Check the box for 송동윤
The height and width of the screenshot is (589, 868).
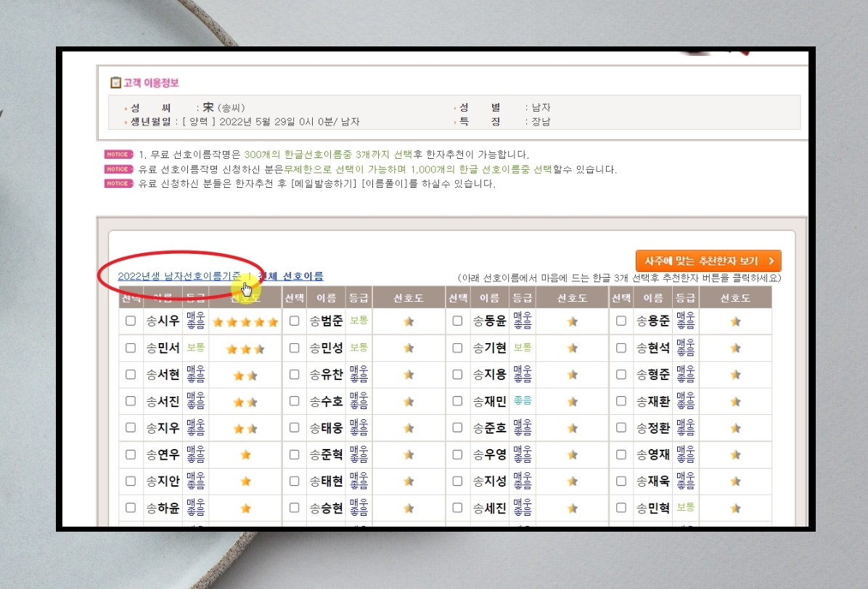click(x=457, y=321)
